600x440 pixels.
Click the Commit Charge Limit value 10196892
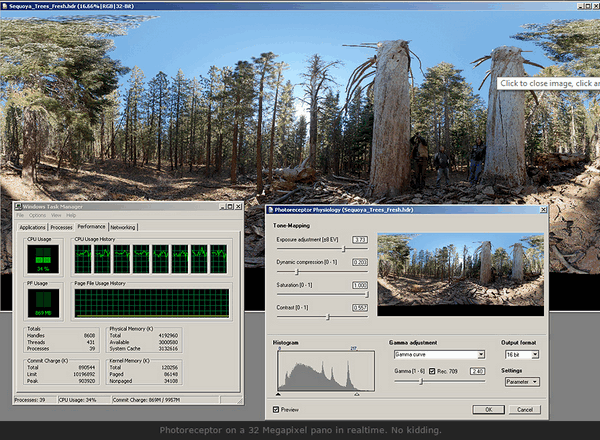click(84, 374)
